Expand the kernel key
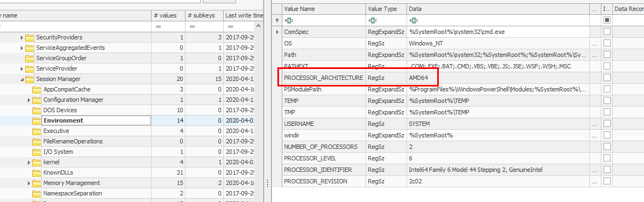The width and height of the screenshot is (644, 202). point(29,163)
